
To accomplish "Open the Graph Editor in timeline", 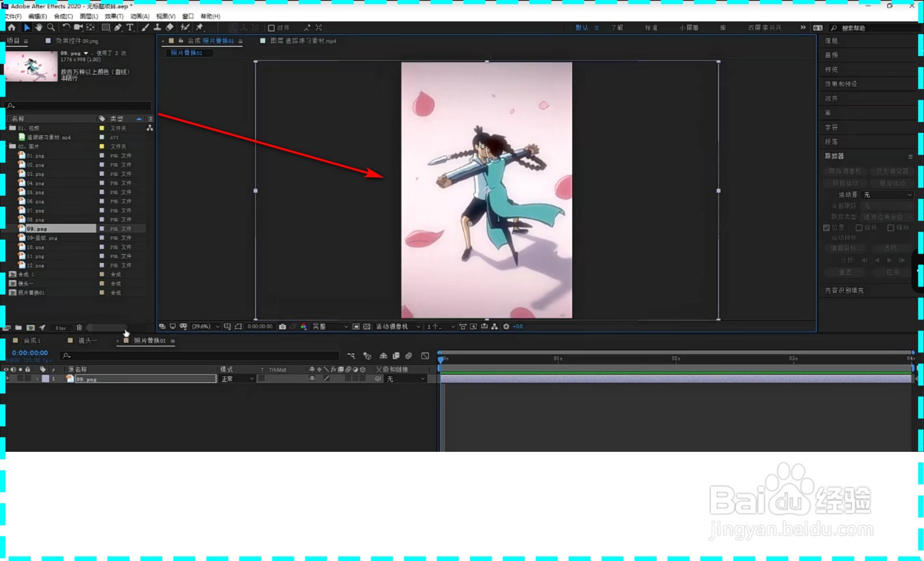I will pos(425,356).
